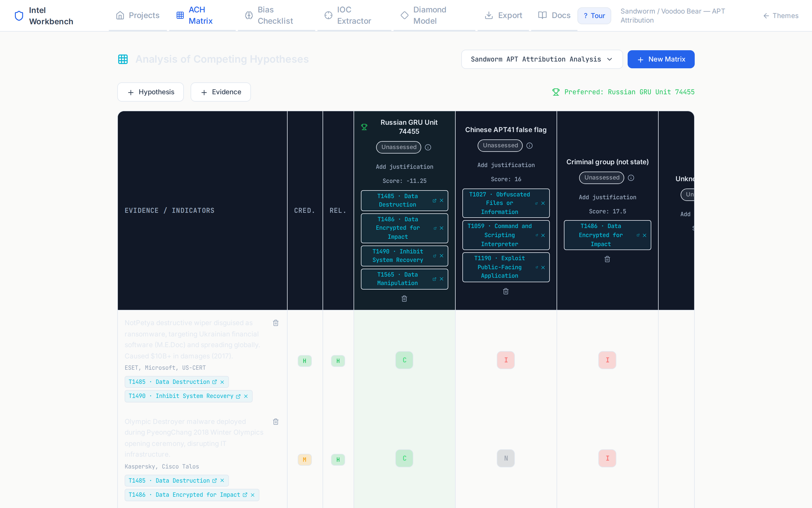The height and width of the screenshot is (508, 812).
Task: Go to the Projects tab
Action: (138, 16)
